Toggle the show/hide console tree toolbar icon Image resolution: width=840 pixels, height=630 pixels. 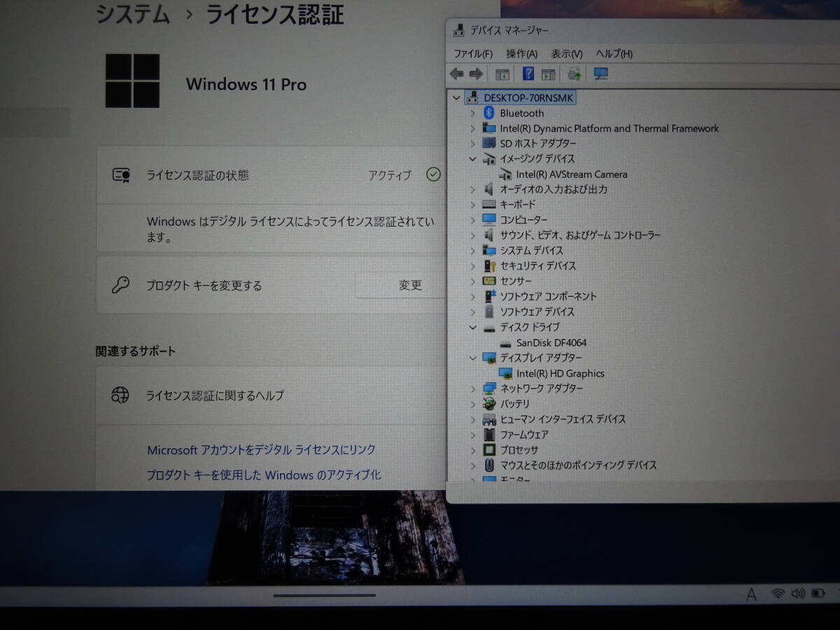pos(502,73)
